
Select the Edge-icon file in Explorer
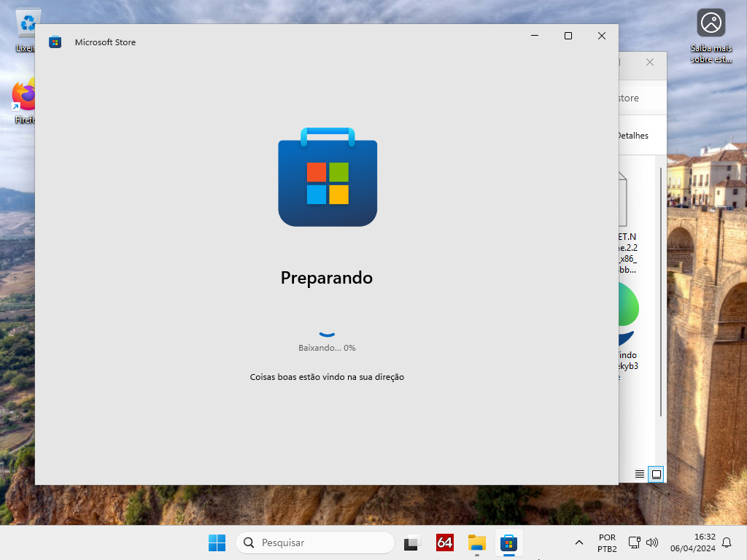tap(628, 332)
